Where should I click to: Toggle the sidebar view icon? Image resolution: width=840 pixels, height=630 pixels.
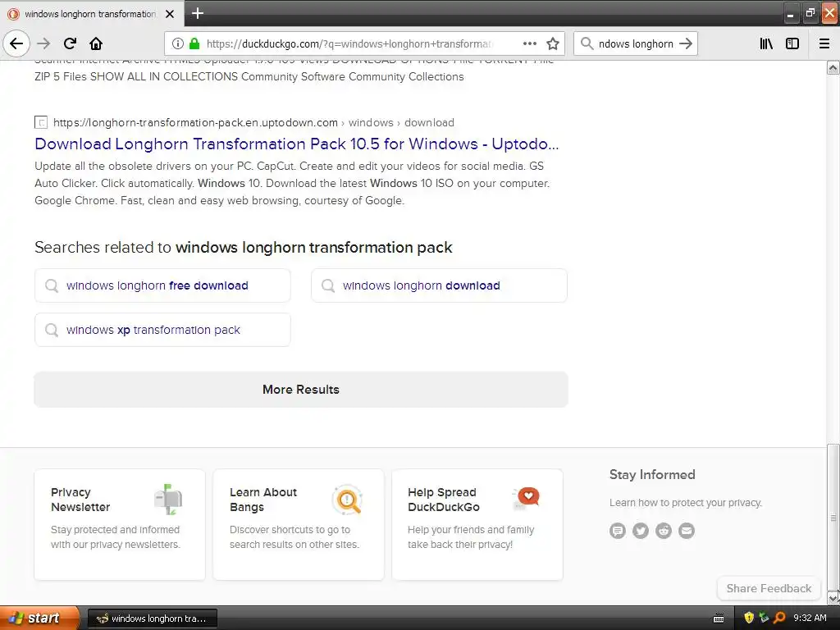pos(792,43)
